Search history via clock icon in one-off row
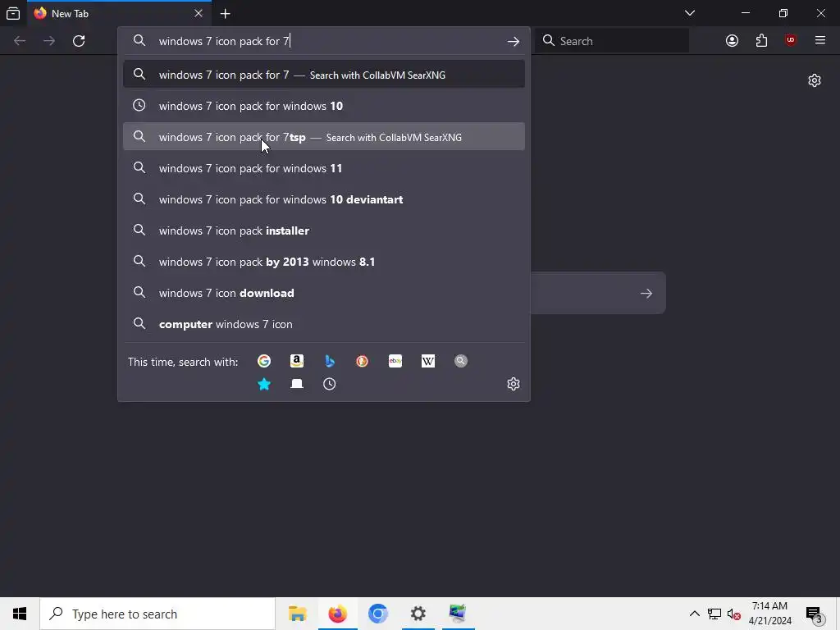840x630 pixels. tap(330, 384)
